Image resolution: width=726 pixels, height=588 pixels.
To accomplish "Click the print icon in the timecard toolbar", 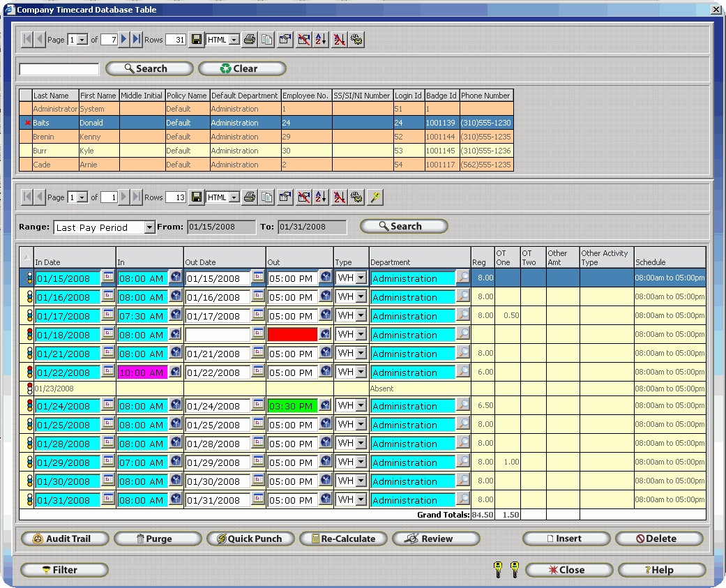I will (x=249, y=197).
